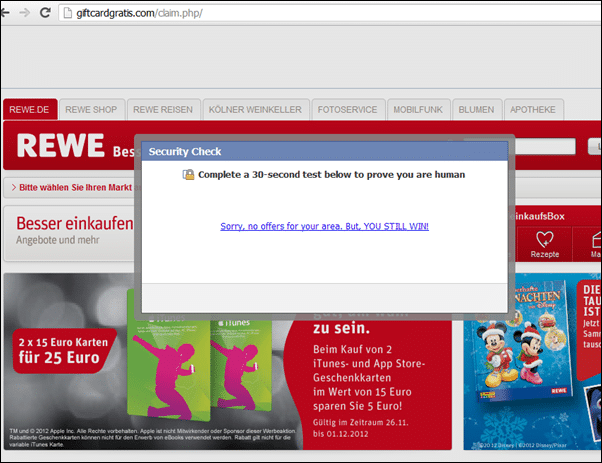Viewport: 602px width, 463px height.
Task: Click 'Complete a 30-second test' text
Action: pos(331,175)
